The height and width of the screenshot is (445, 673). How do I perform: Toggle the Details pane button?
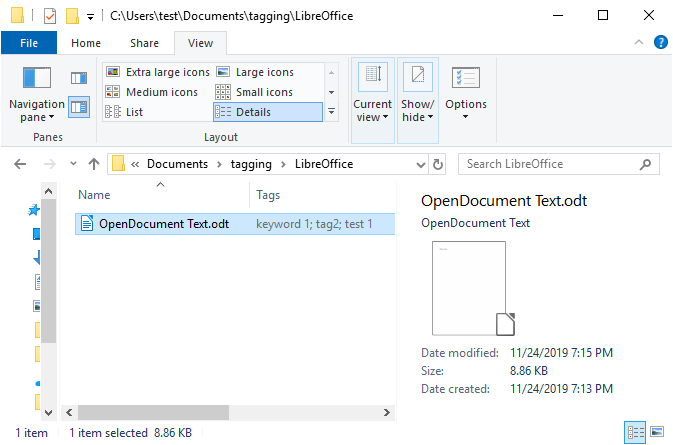79,107
